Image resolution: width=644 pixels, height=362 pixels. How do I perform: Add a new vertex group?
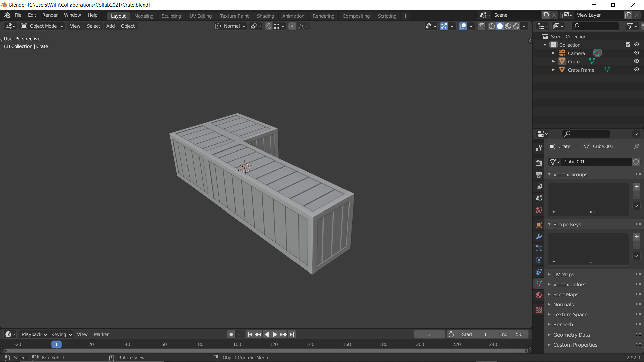click(636, 187)
